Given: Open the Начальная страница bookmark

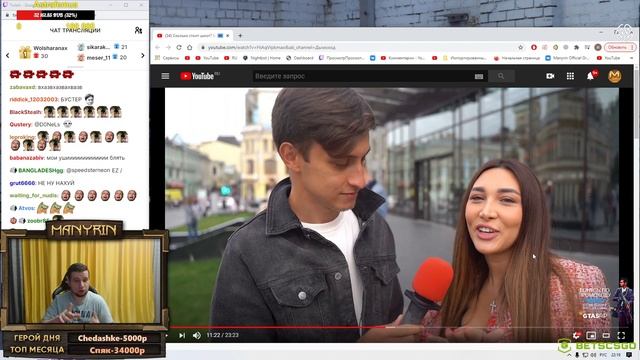Looking at the screenshot, I should tap(517, 58).
